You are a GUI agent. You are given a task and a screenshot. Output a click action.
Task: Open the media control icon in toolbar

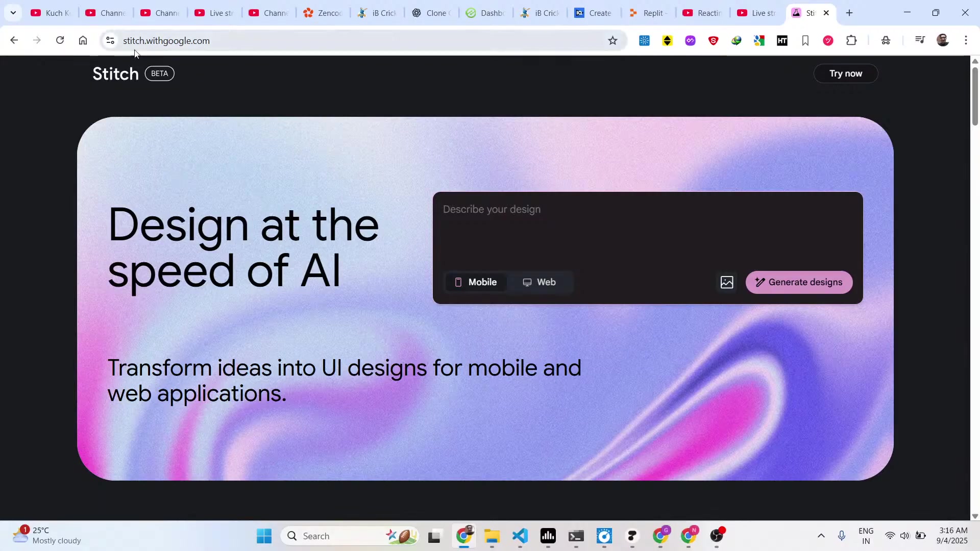point(920,40)
